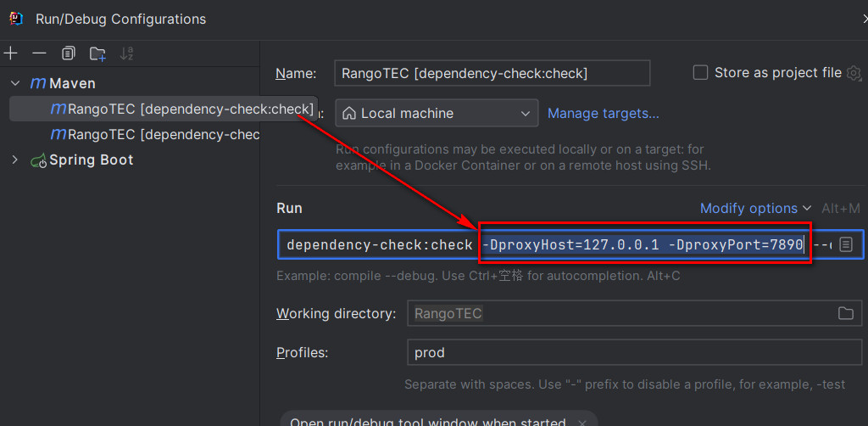This screenshot has width=868, height=426.
Task: Click the Sort Configurations alphabetically icon
Action: (x=127, y=53)
